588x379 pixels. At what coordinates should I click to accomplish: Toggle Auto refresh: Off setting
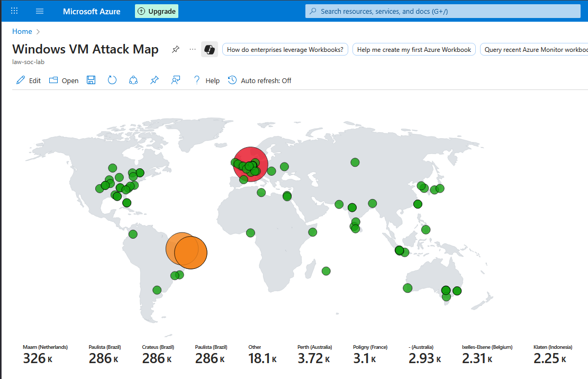click(x=259, y=80)
